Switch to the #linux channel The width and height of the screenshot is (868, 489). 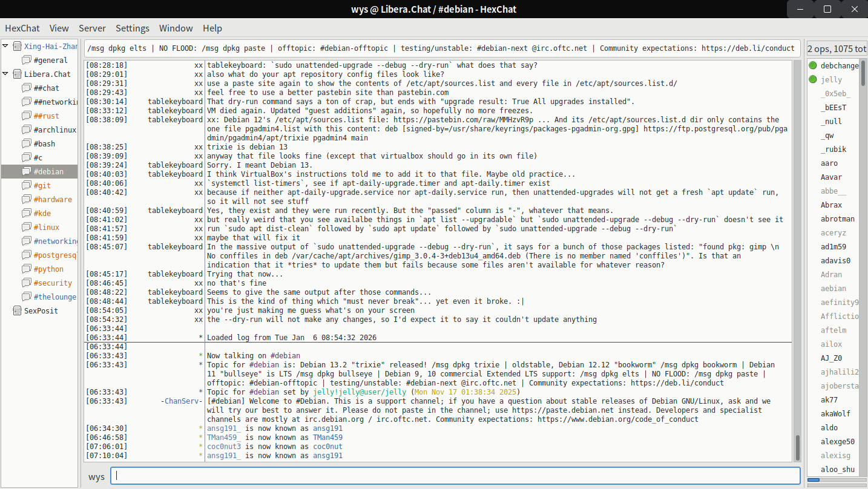point(46,228)
